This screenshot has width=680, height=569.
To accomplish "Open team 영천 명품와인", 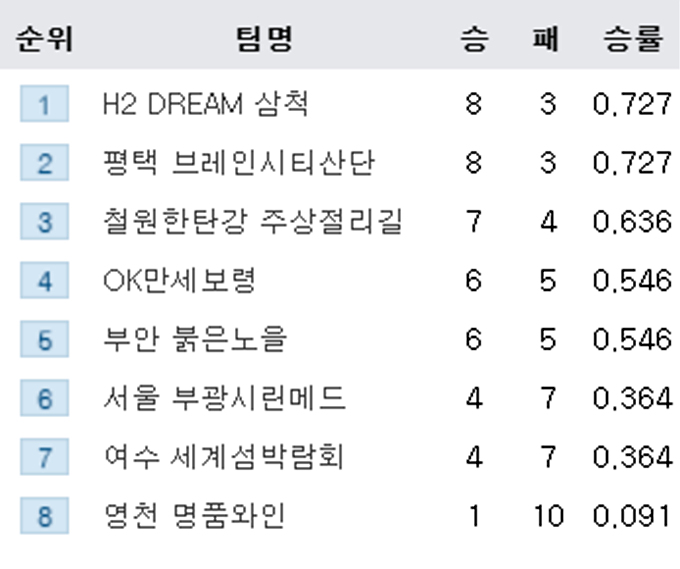I will (194, 516).
